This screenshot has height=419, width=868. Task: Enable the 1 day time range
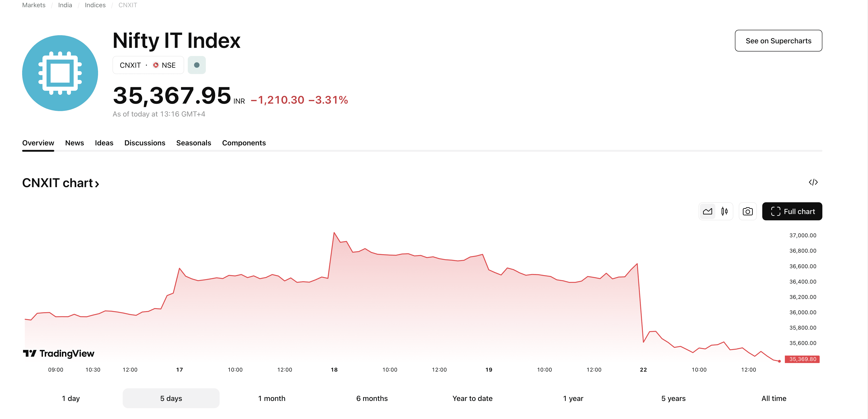(x=70, y=398)
